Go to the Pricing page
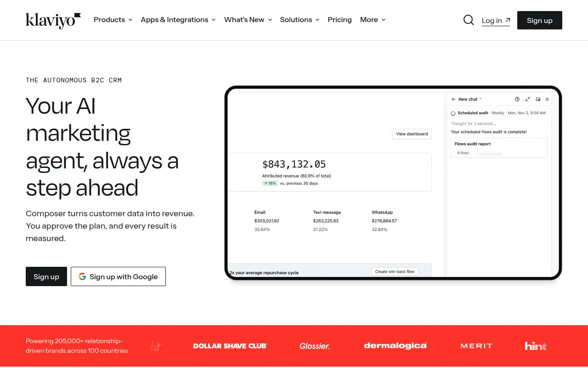The image size is (588, 368). [x=340, y=20]
